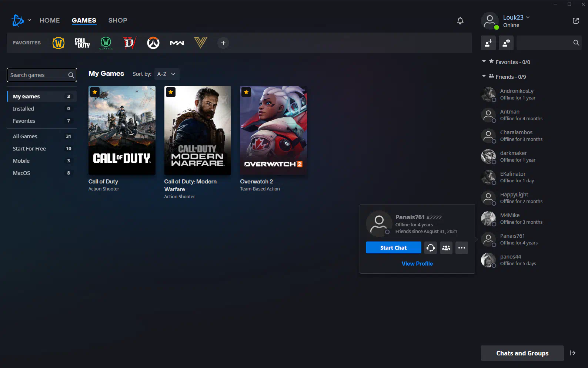This screenshot has height=368, width=588.
Task: Expand the Louk23 account dropdown
Action: 528,17
